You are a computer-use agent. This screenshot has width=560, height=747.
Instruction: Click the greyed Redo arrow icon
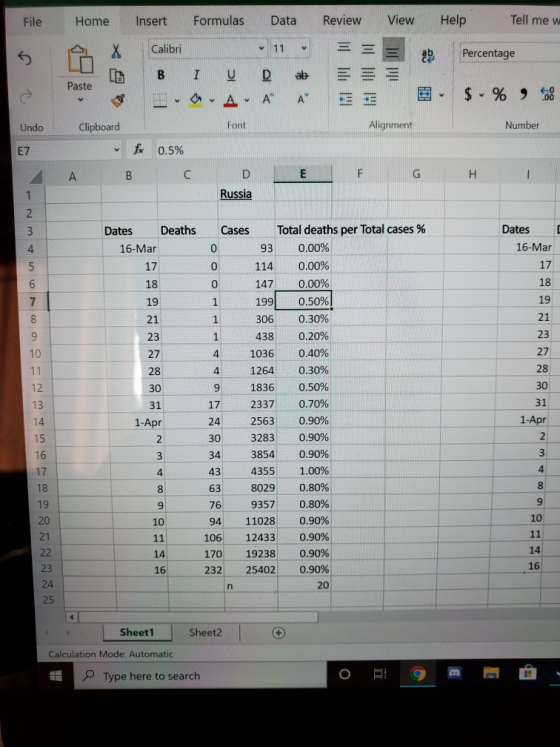25,97
